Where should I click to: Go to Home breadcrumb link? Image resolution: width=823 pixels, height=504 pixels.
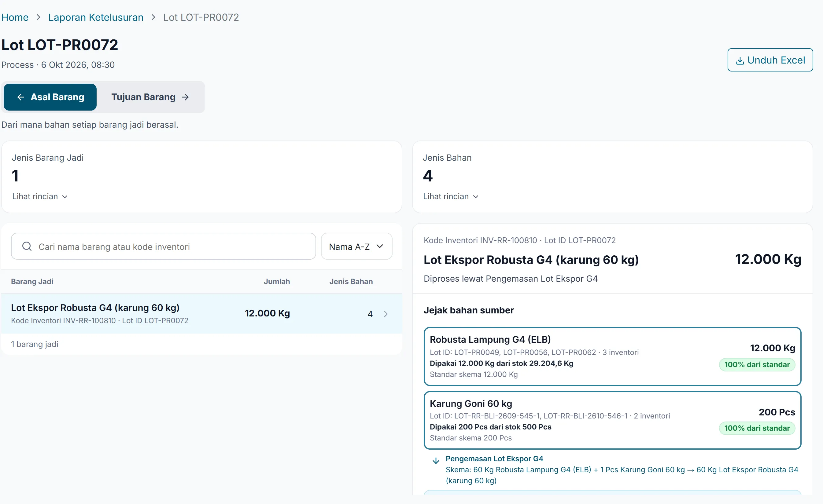(15, 17)
